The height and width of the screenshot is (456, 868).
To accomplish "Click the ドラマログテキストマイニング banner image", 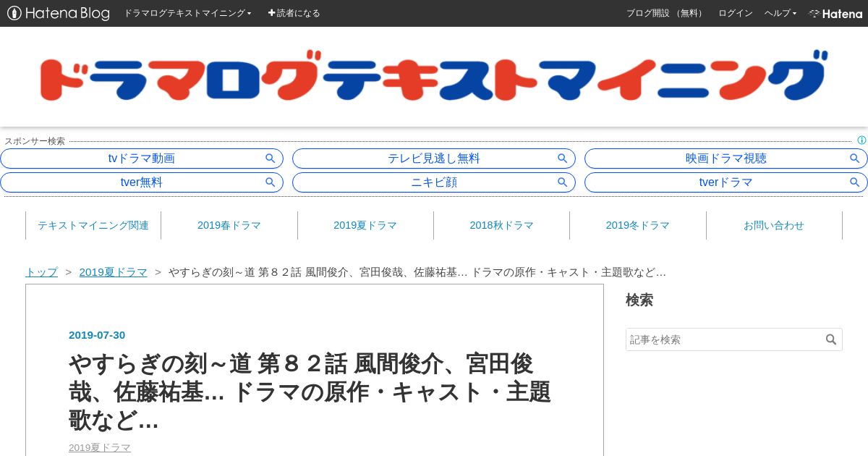I will tap(433, 76).
